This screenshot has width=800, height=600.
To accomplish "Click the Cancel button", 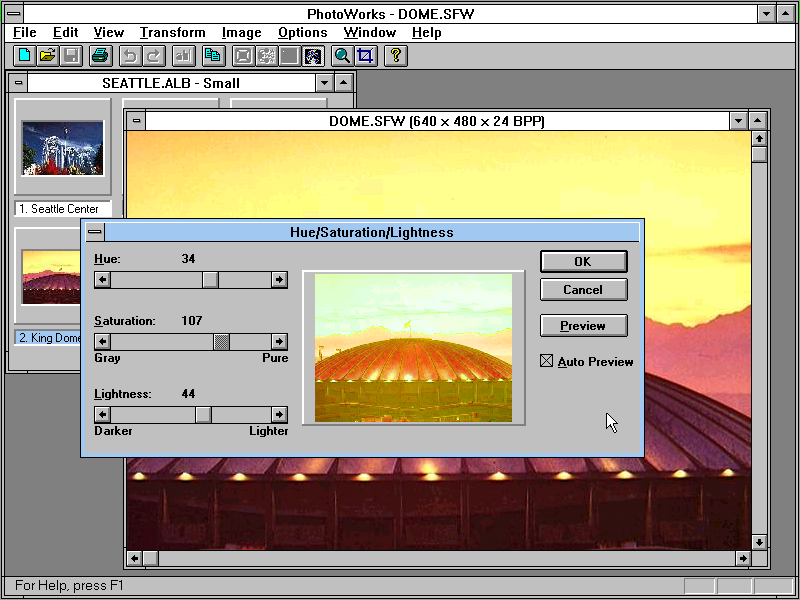I will tap(584, 289).
